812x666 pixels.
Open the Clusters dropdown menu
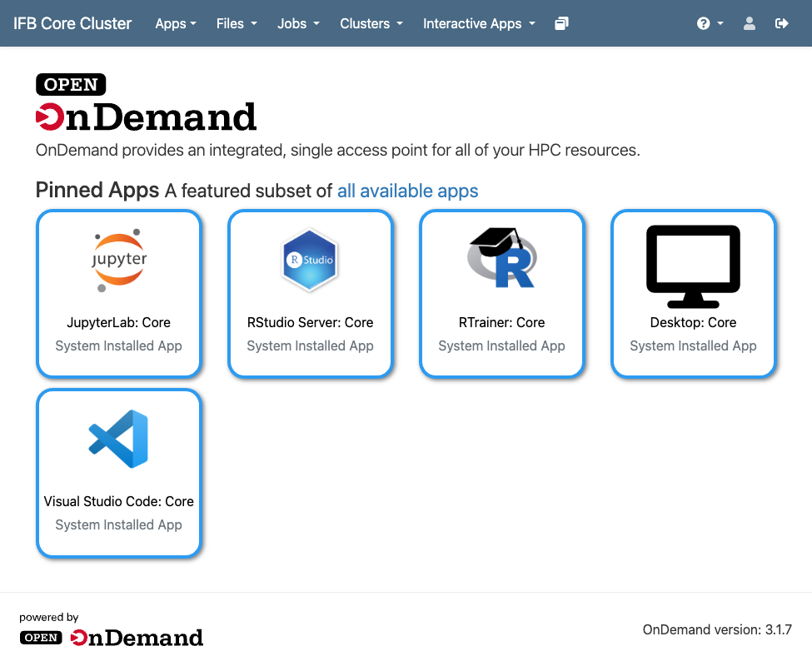(x=371, y=23)
